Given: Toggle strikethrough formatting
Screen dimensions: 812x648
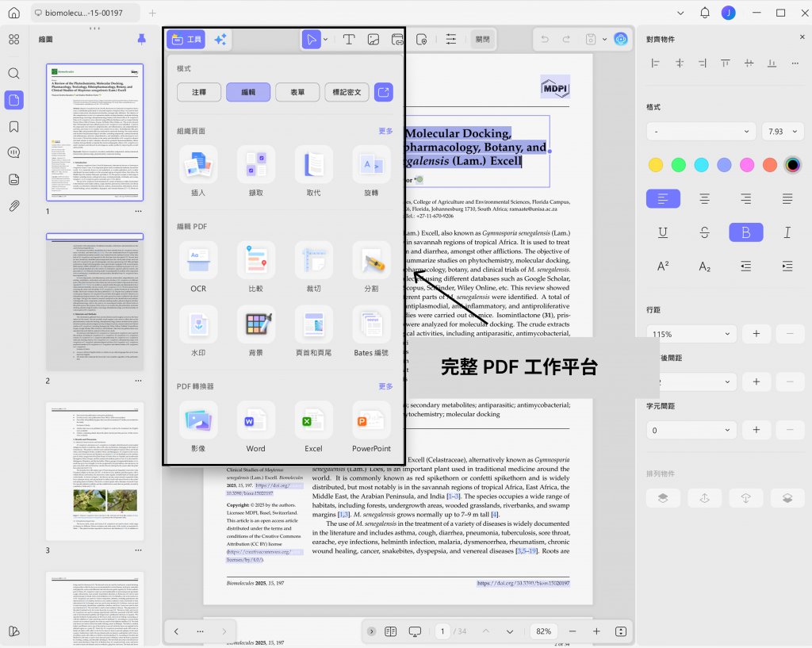Looking at the screenshot, I should coord(704,232).
